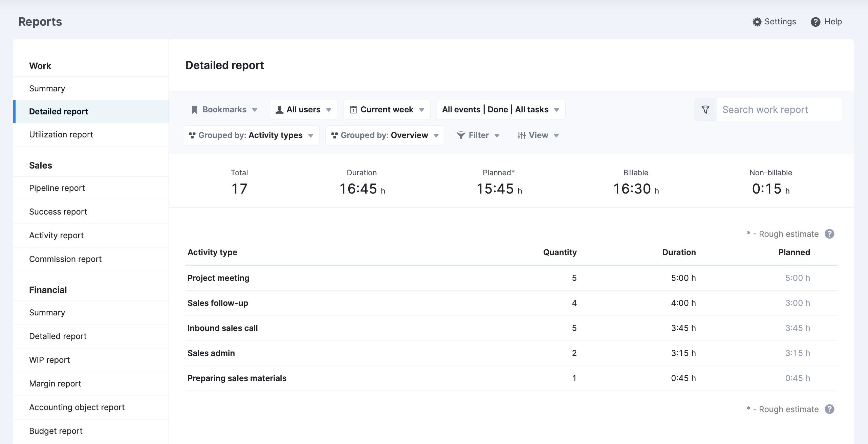Open the Bookmarks dropdown

pyautogui.click(x=224, y=110)
